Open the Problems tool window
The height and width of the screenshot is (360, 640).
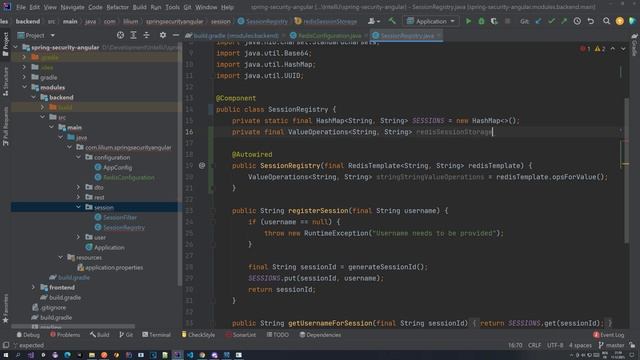[x=65, y=335]
